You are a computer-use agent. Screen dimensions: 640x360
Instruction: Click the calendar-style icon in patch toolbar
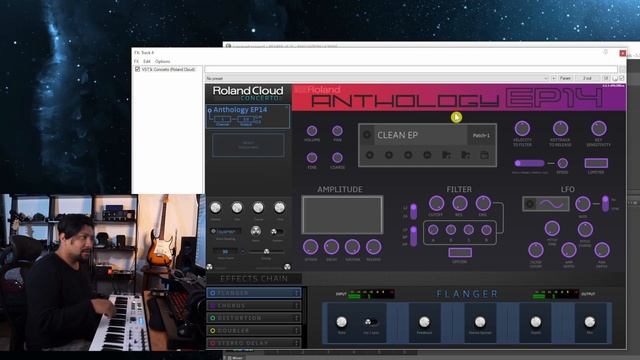[484, 155]
